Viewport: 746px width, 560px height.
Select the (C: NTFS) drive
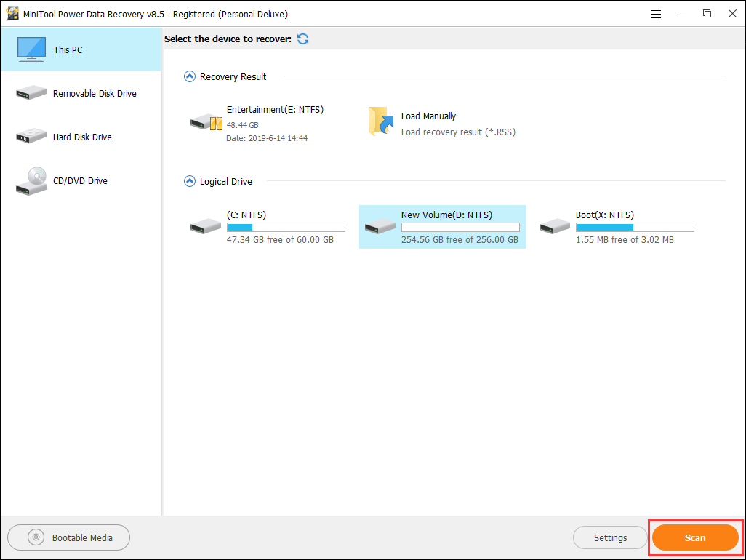click(268, 227)
